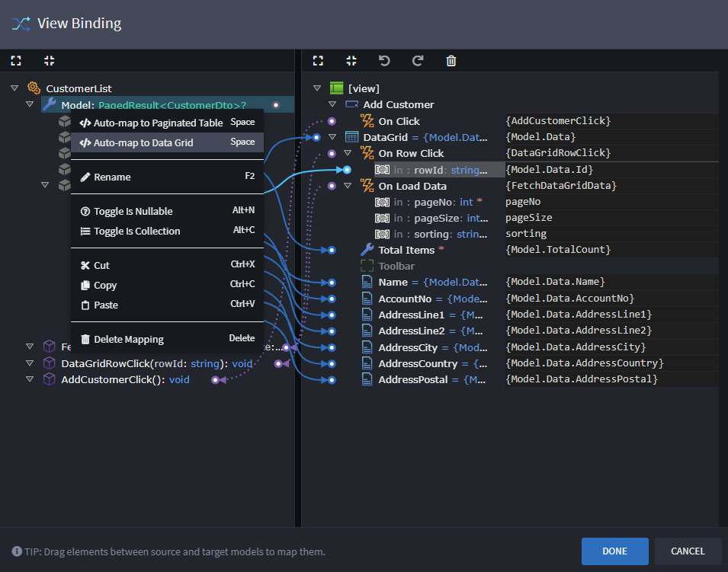Click the Name column document icon
728x572 pixels.
coord(367,282)
